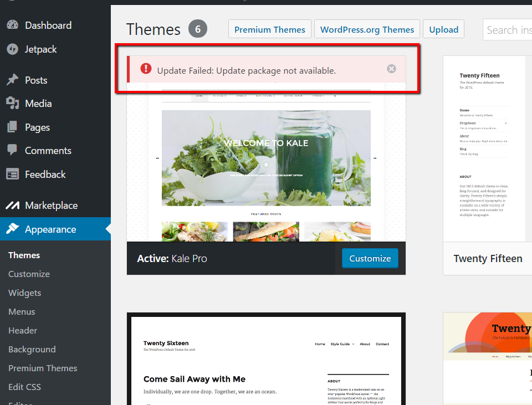Click the theme count badge '6'
Screen dimensions: 532x405
[x=198, y=29]
